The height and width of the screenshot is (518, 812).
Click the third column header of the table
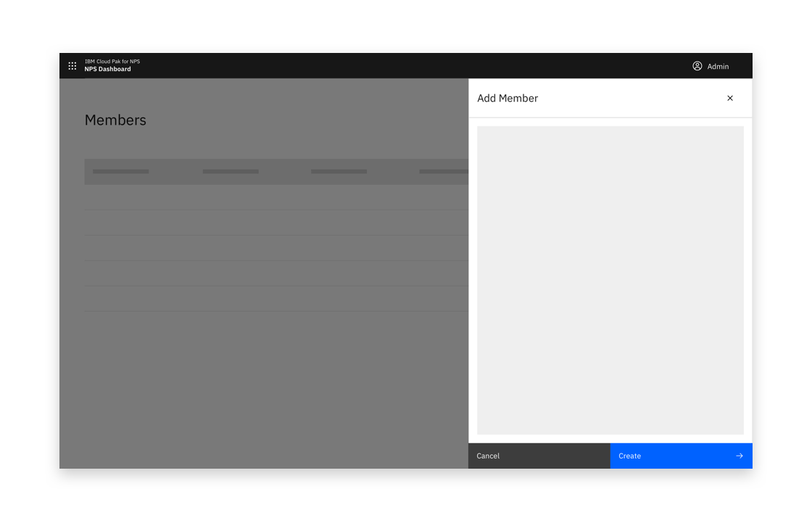pos(339,171)
